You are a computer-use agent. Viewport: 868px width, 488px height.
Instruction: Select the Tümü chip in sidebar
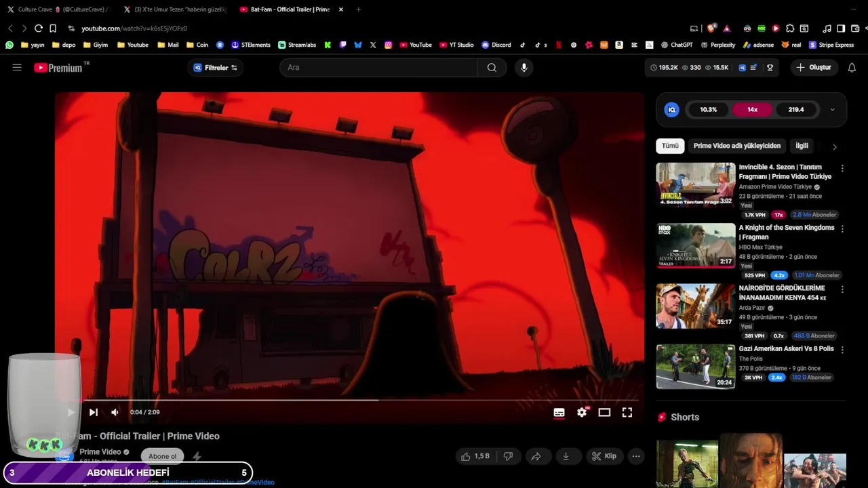coord(670,146)
